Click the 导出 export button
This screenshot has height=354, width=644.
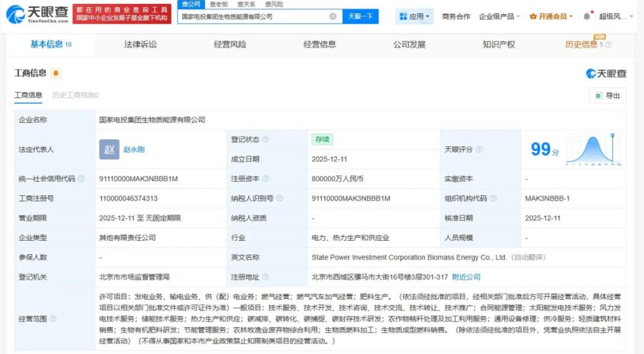pos(608,95)
